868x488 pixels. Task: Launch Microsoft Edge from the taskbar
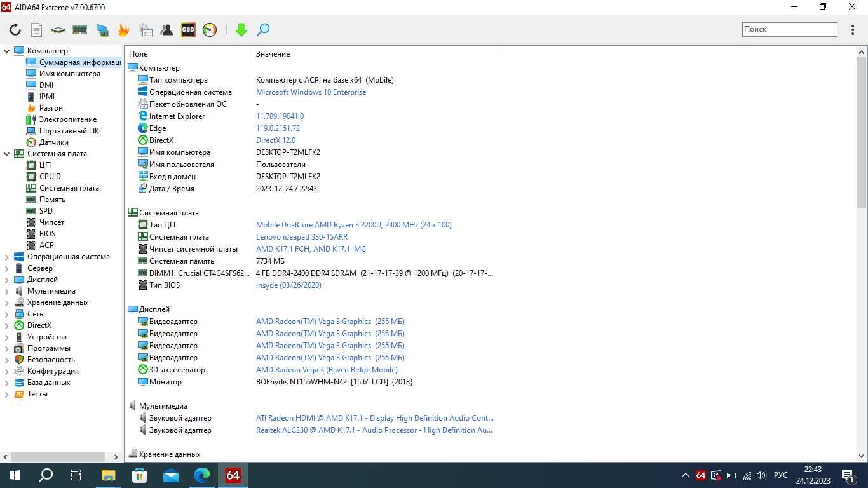pos(202,475)
